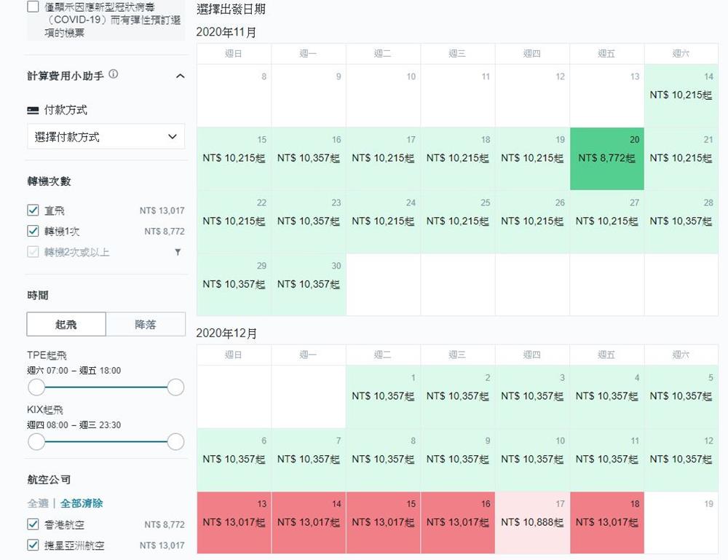Click the filter funnel icon beside 轉機2次或以上
This screenshot has width=728, height=560.
pos(178,252)
